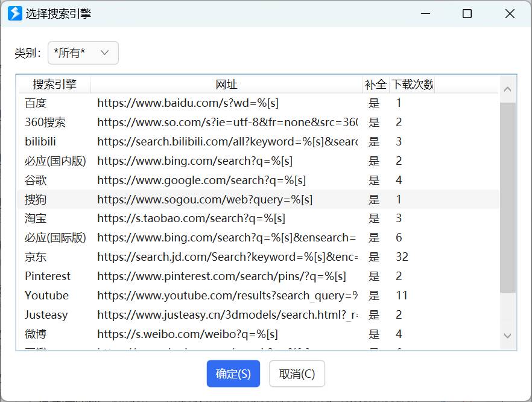Click the sogou.com URL cell
The image size is (532, 402).
tap(204, 199)
